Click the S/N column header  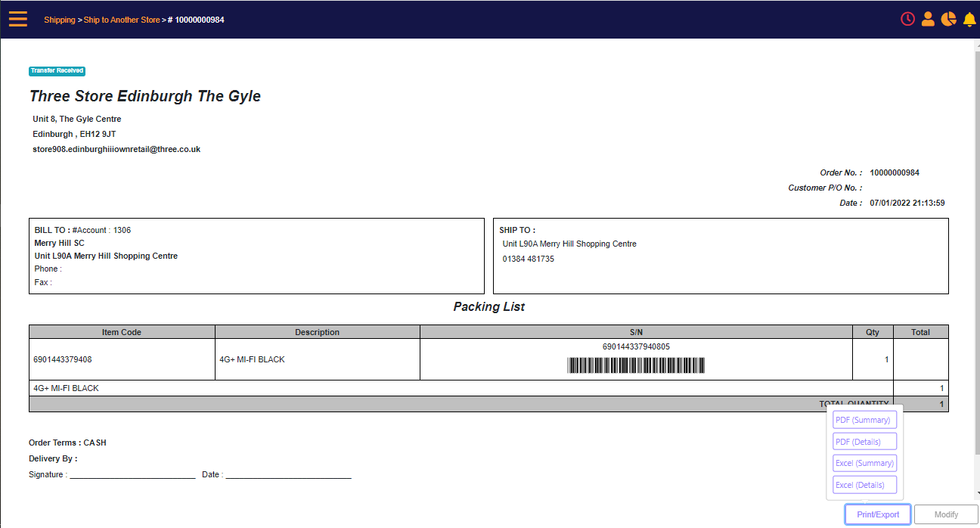coord(636,332)
